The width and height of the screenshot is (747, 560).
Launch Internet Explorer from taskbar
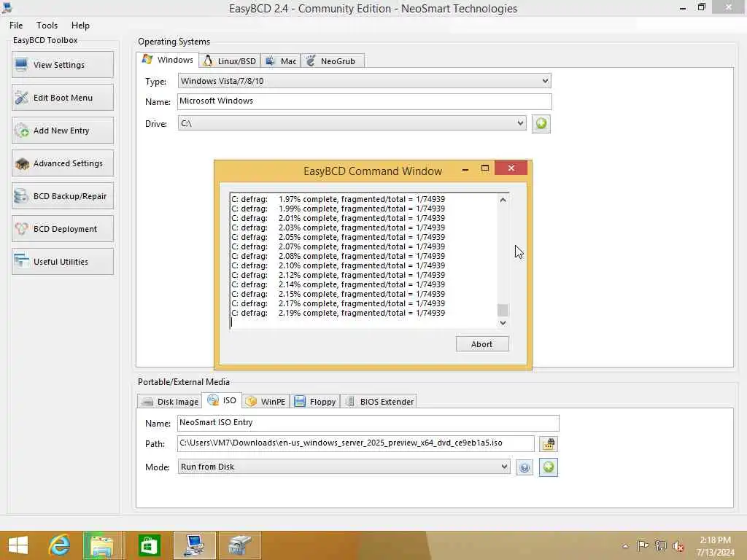click(x=60, y=545)
